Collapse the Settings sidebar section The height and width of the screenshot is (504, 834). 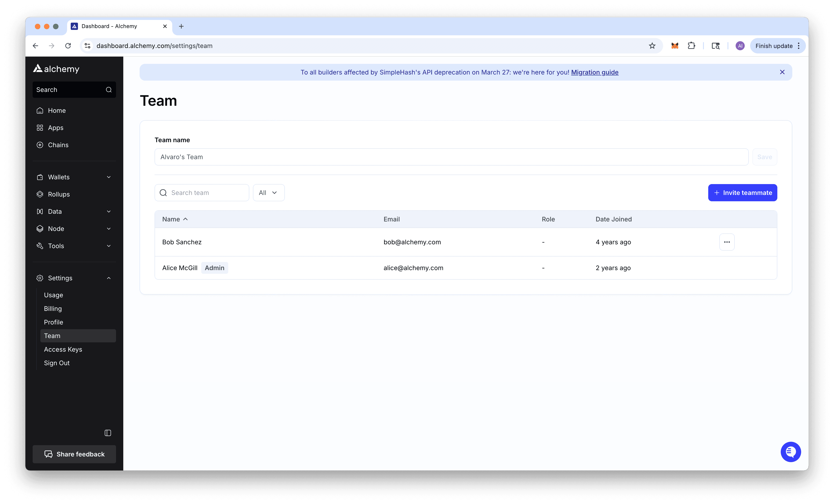[74, 278]
